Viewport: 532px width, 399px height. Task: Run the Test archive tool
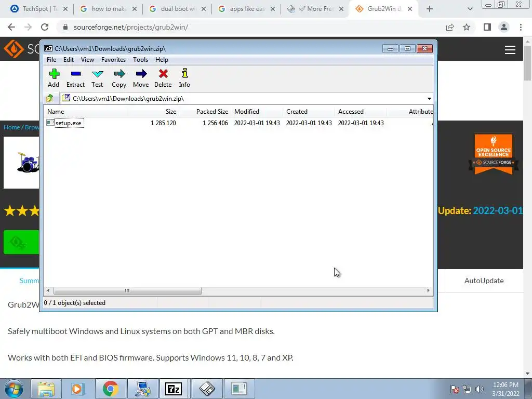pos(97,78)
